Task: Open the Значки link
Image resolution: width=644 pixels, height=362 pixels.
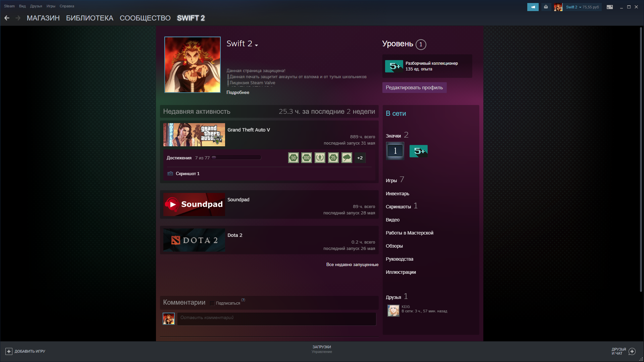Action: (x=393, y=136)
